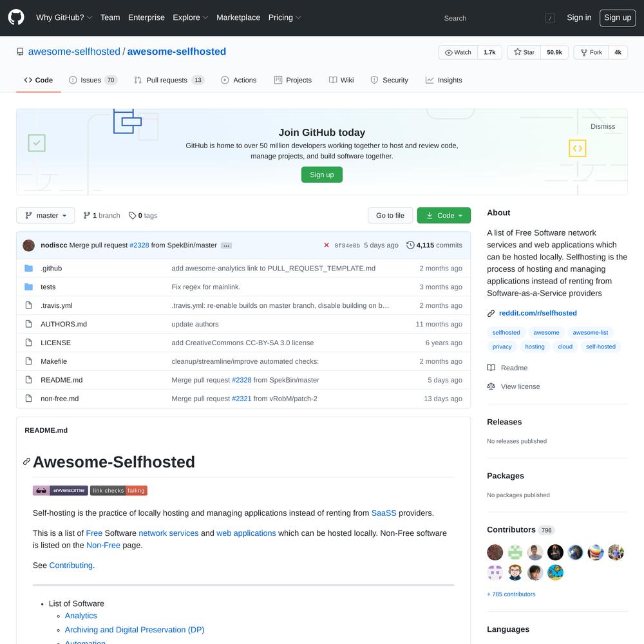Click Team in the top navigation
This screenshot has width=644, height=644.
tap(110, 17)
